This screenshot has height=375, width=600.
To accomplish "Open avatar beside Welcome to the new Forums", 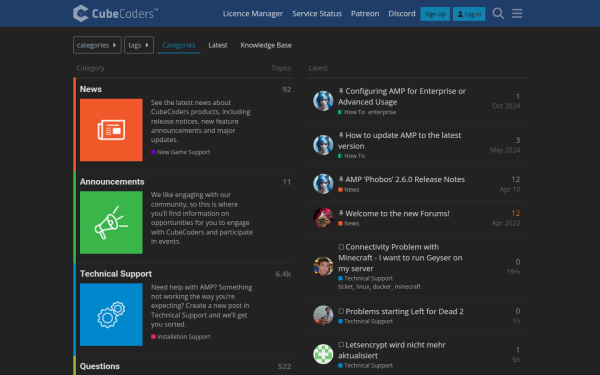I will 323,217.
